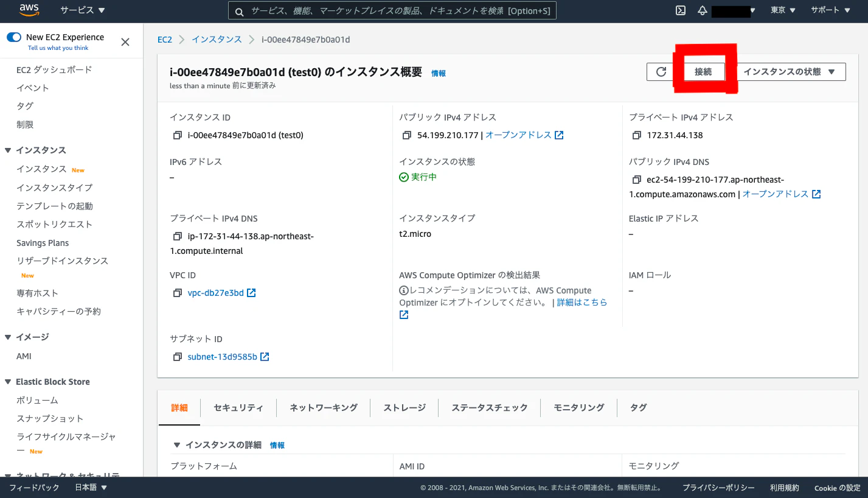Open AMI in sidebar

coord(24,357)
